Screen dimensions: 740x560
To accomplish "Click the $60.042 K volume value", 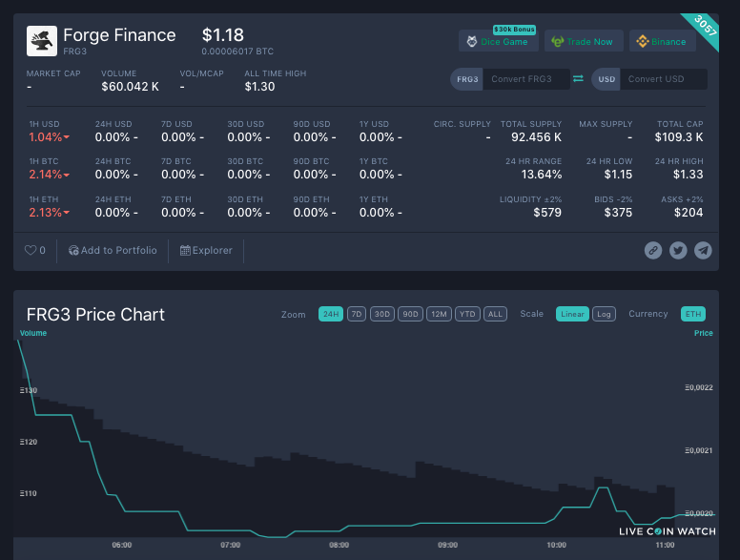I will 131,87.
